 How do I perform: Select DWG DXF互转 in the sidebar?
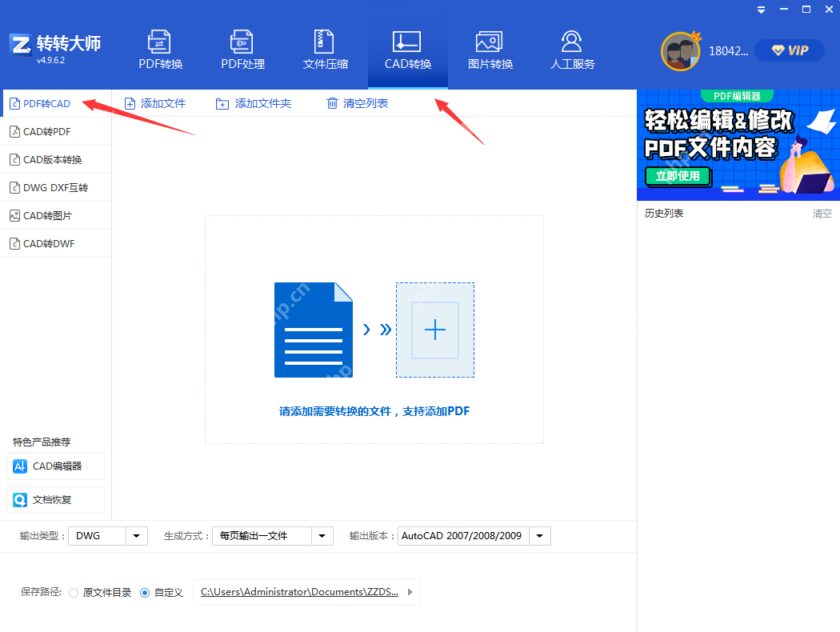coord(56,187)
